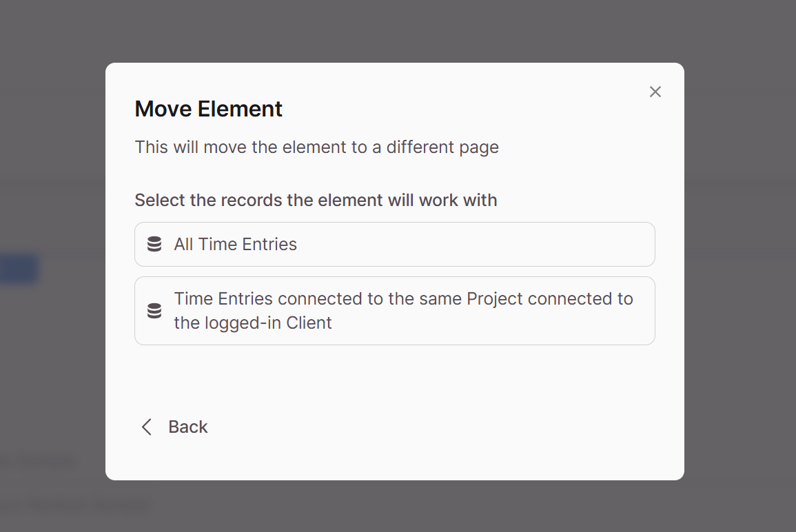
Task: Click the blurred blue button behind dialog
Action: (19, 269)
